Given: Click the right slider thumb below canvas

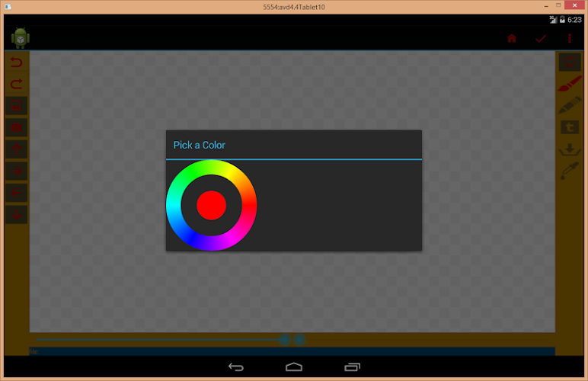Looking at the screenshot, I should tap(299, 340).
